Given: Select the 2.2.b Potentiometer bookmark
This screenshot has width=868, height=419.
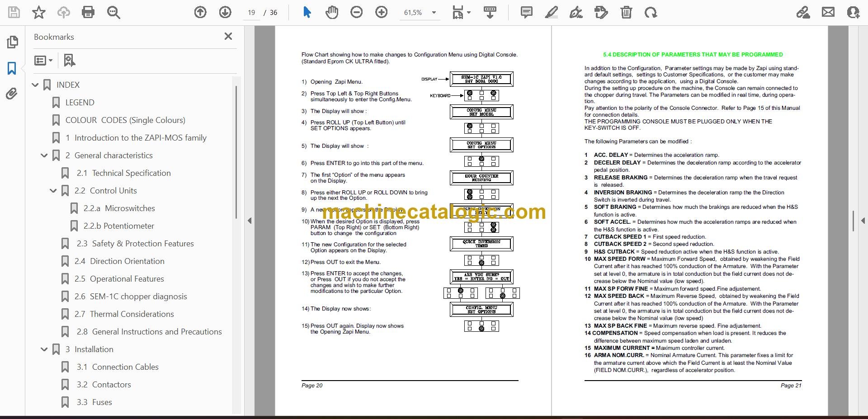Looking at the screenshot, I should coord(119,226).
